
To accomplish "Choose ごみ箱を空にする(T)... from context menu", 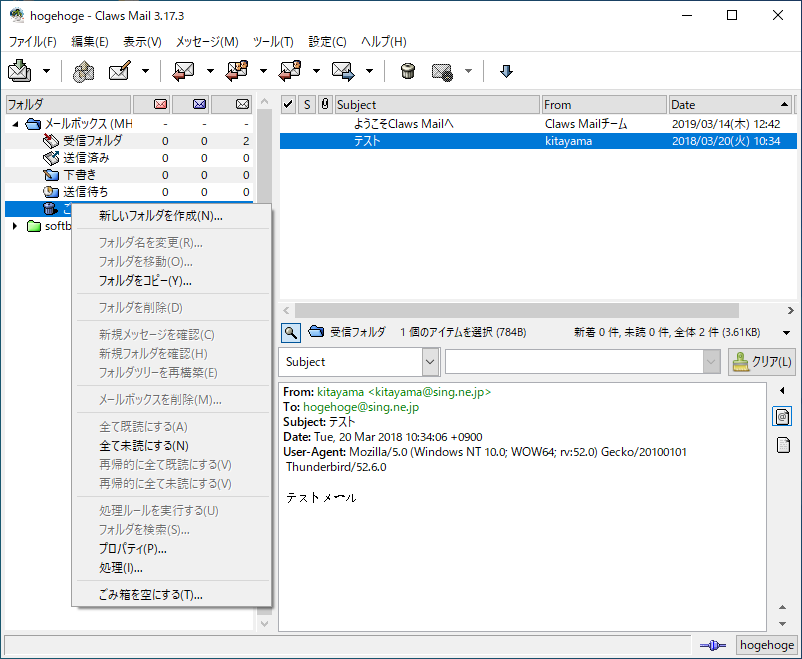I will point(172,595).
